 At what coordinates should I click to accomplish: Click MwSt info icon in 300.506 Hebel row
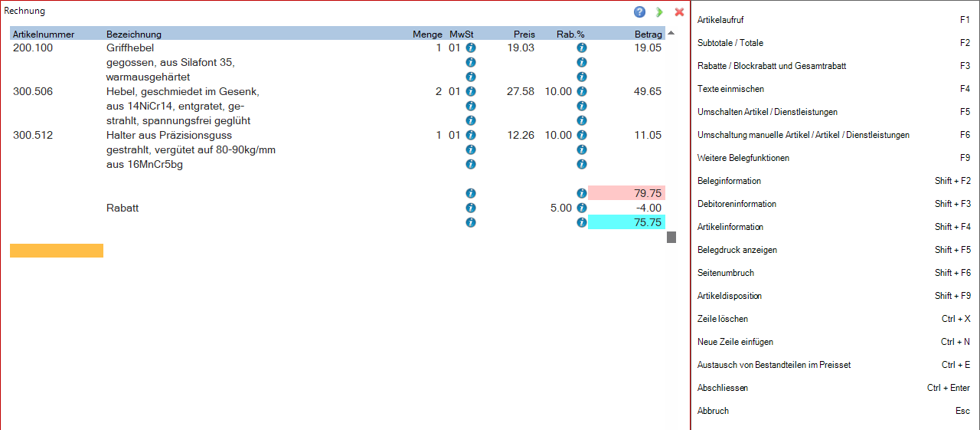pyautogui.click(x=471, y=91)
